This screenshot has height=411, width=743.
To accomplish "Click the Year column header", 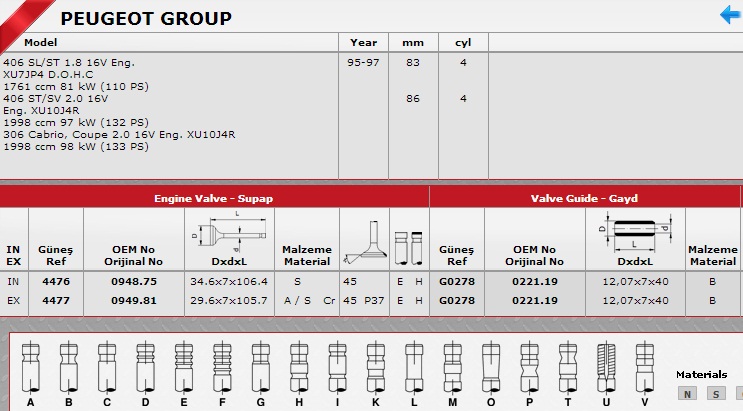I will click(x=364, y=43).
